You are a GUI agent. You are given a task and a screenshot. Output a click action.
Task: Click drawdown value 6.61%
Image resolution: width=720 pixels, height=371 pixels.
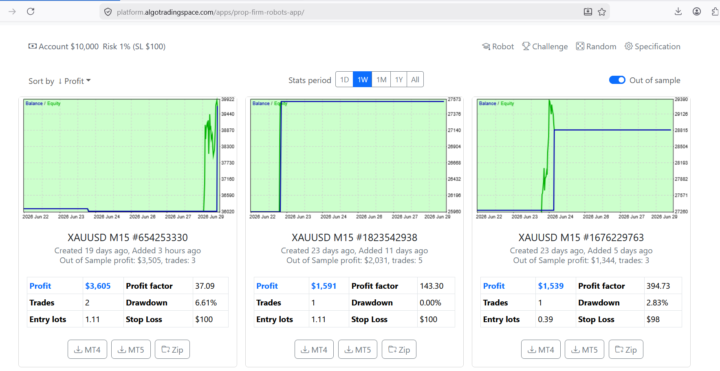[206, 303]
